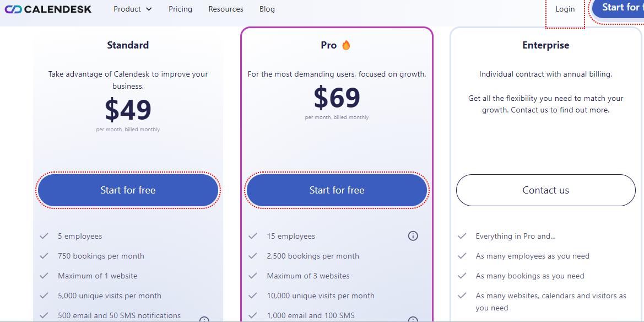
Task: Click info icon beside 500 email notifications
Action: 204,320
